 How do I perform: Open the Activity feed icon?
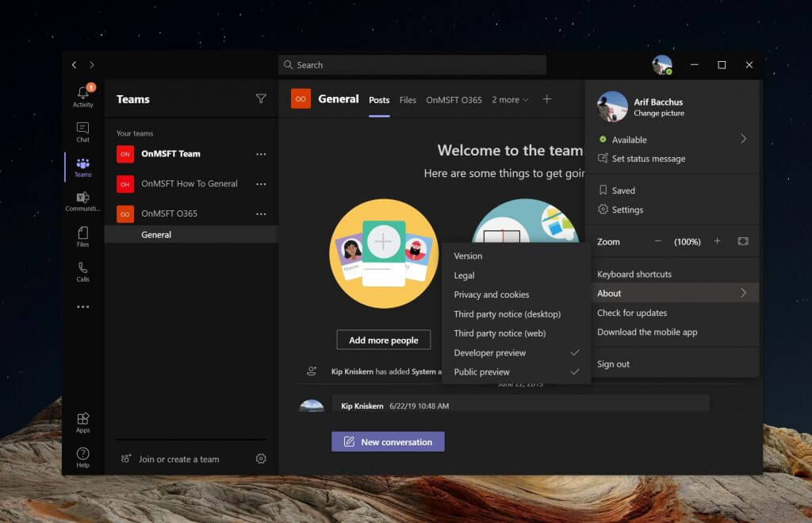[x=82, y=96]
